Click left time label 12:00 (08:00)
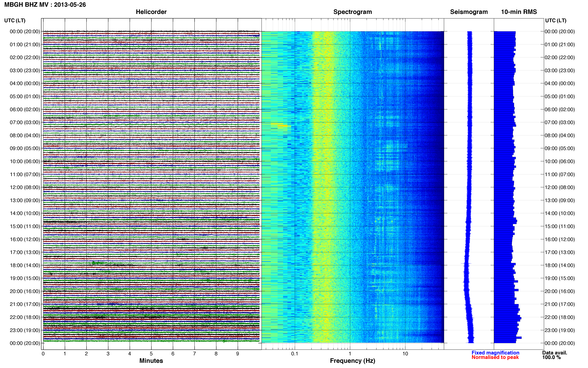This screenshot has height=368, width=588. 25,187
